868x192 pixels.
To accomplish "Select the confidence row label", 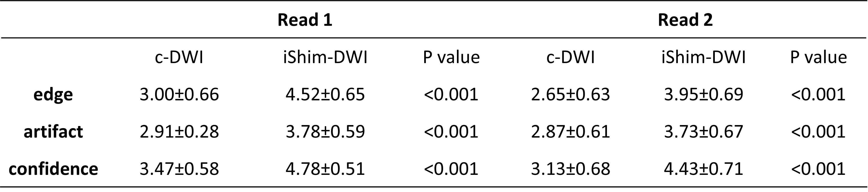I will pyautogui.click(x=53, y=169).
